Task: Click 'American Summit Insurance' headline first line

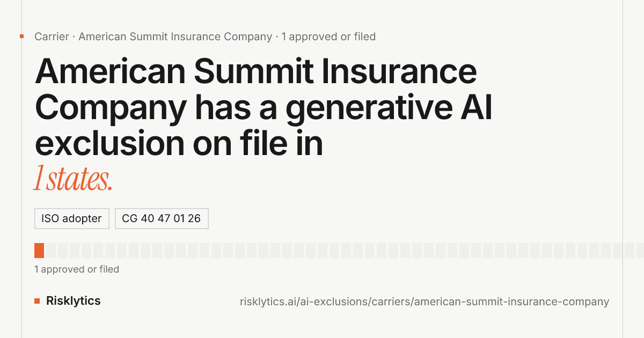Action: coord(256,71)
